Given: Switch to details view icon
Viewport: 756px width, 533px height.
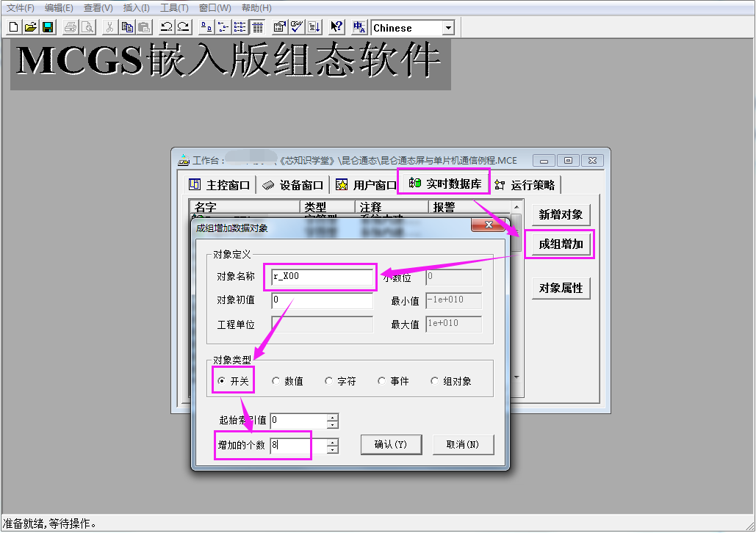Looking at the screenshot, I should click(257, 27).
